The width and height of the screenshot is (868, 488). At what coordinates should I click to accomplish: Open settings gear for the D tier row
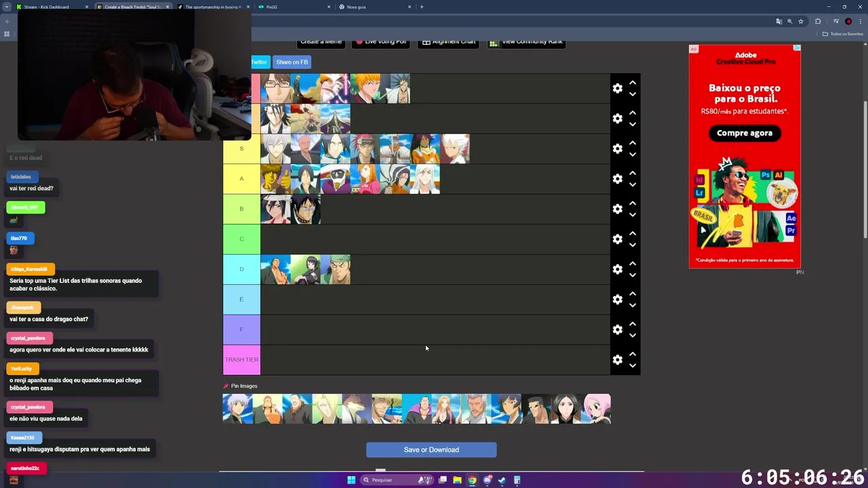[x=617, y=269]
